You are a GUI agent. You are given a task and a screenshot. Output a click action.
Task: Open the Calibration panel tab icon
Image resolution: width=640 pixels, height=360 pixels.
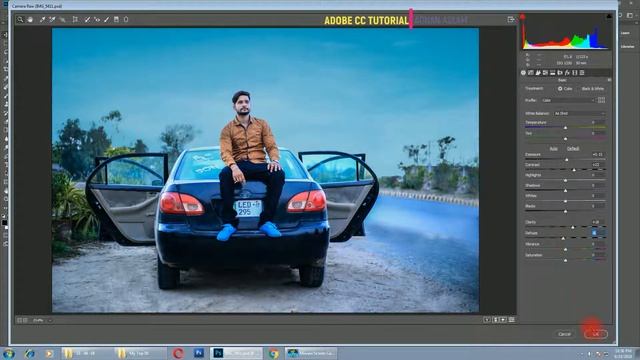click(575, 73)
